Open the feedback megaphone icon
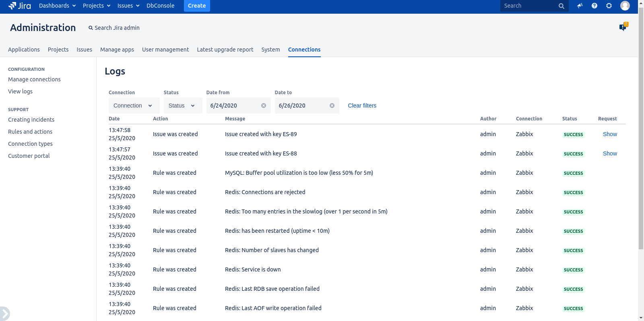644x321 pixels. tap(580, 6)
